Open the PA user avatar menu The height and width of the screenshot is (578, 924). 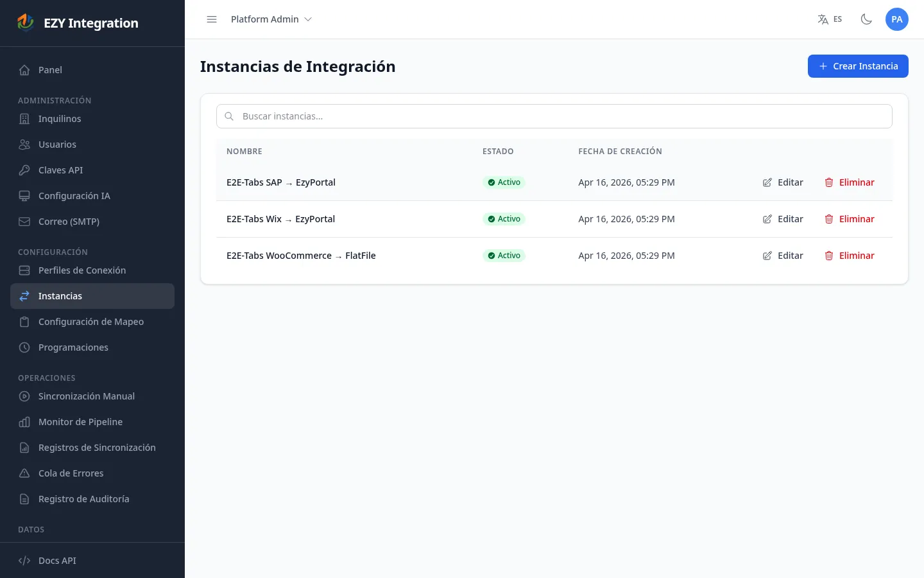[x=897, y=19]
